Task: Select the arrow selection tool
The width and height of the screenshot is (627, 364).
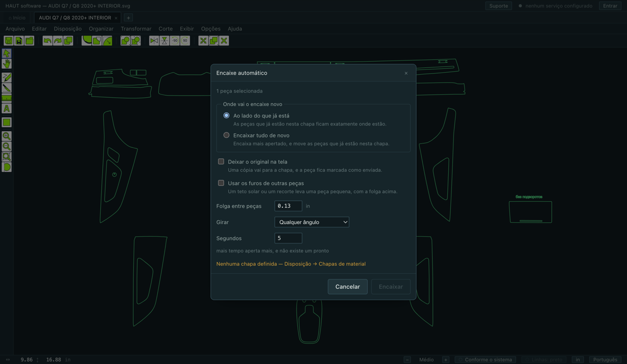Action: click(7, 53)
